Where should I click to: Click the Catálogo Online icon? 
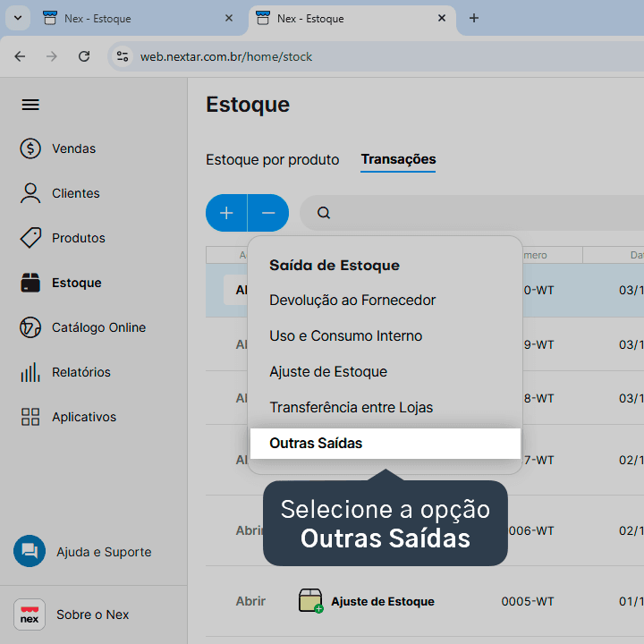[x=30, y=327]
